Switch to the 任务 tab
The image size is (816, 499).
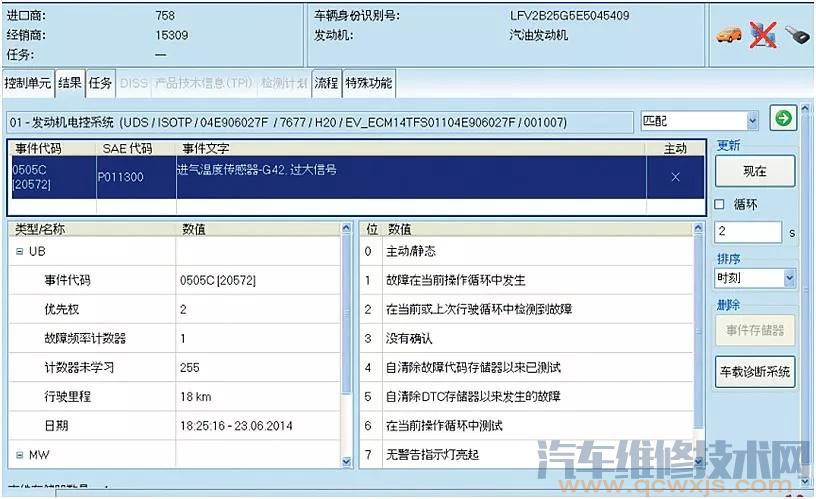100,83
